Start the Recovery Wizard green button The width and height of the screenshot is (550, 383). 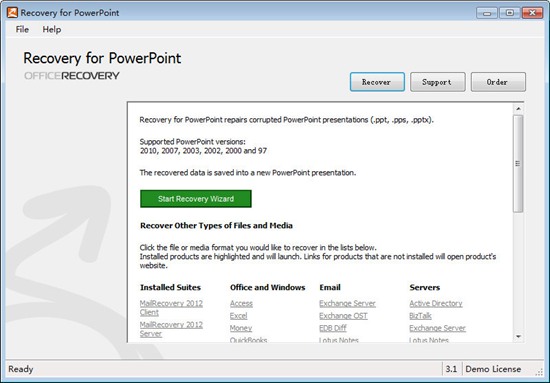coord(196,199)
